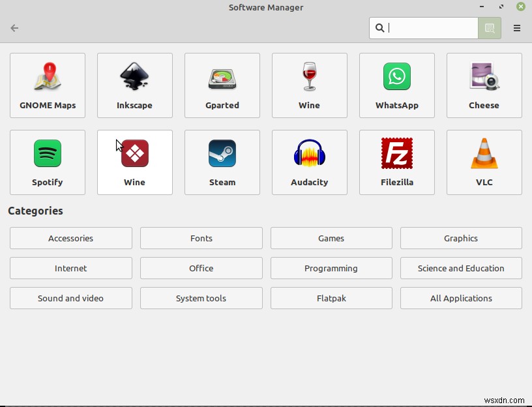Viewport: 532px width, 407px height.
Task: Open the Cheese webcam app tile
Action: pos(484,85)
